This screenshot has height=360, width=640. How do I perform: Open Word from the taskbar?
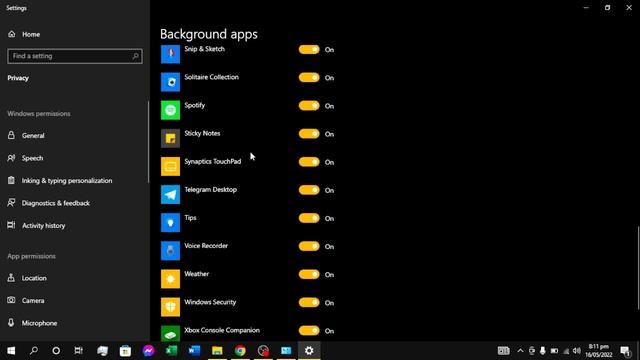(194, 351)
